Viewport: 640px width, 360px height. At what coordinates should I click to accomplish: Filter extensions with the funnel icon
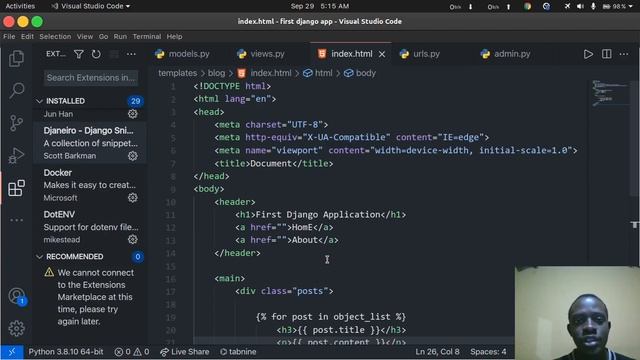tap(78, 54)
